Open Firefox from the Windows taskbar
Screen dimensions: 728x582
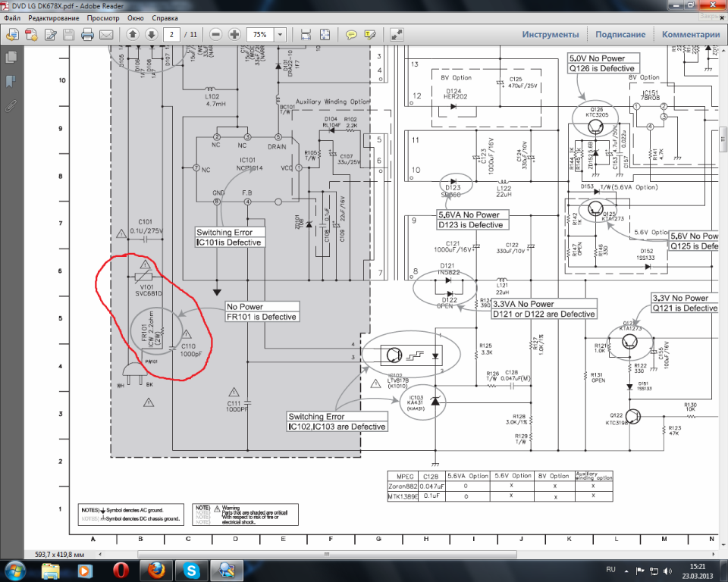[x=155, y=569]
